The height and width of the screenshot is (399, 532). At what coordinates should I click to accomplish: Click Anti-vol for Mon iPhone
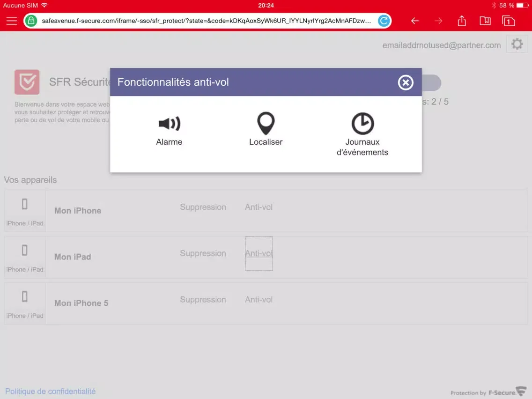click(x=259, y=207)
